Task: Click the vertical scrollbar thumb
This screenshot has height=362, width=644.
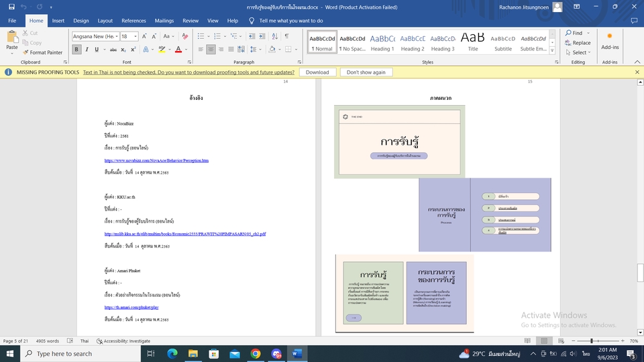Action: 640,273
